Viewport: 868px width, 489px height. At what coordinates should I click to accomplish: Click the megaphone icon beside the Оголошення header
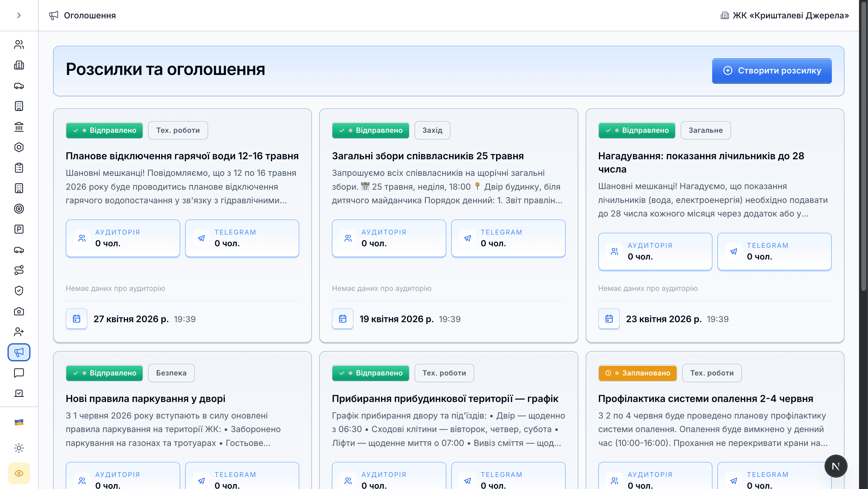click(x=54, y=15)
